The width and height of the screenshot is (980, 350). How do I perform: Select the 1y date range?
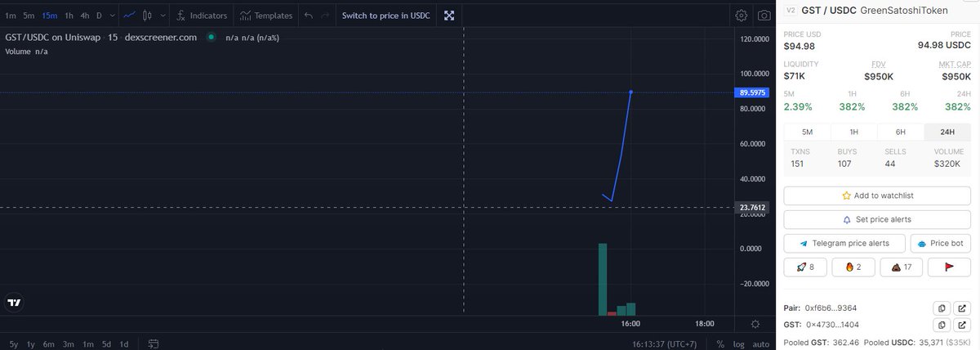point(30,343)
